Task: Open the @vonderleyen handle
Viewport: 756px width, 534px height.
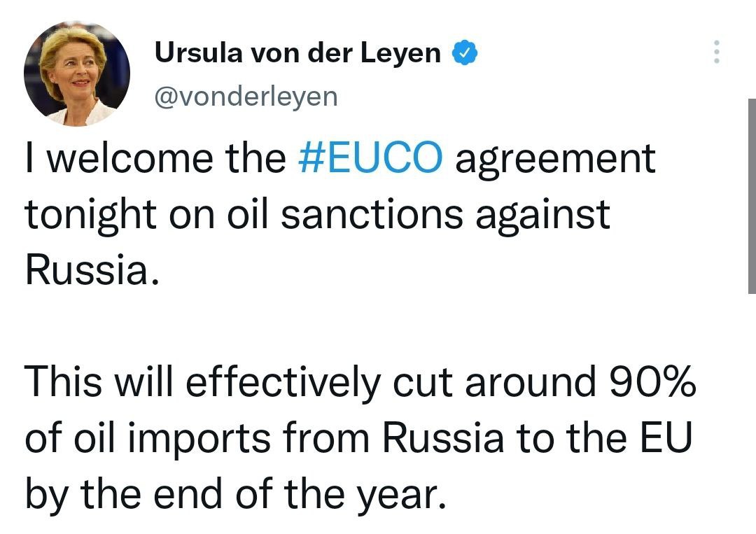Action: click(x=246, y=97)
